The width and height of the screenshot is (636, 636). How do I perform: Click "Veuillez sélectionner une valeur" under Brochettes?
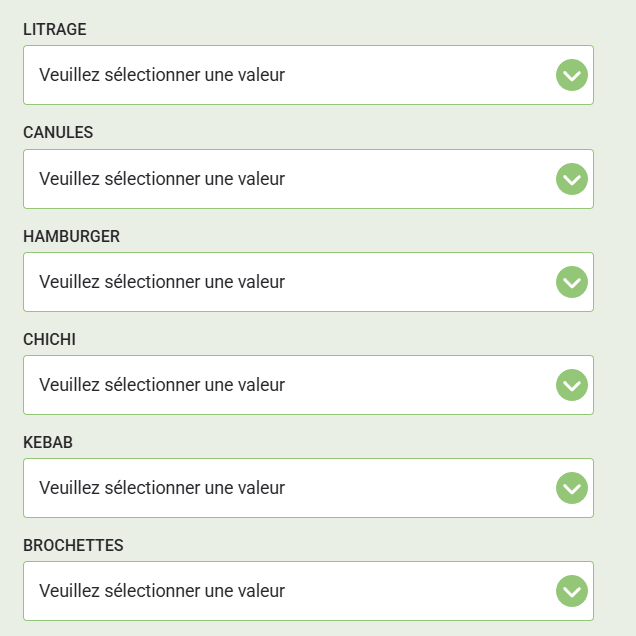click(162, 591)
